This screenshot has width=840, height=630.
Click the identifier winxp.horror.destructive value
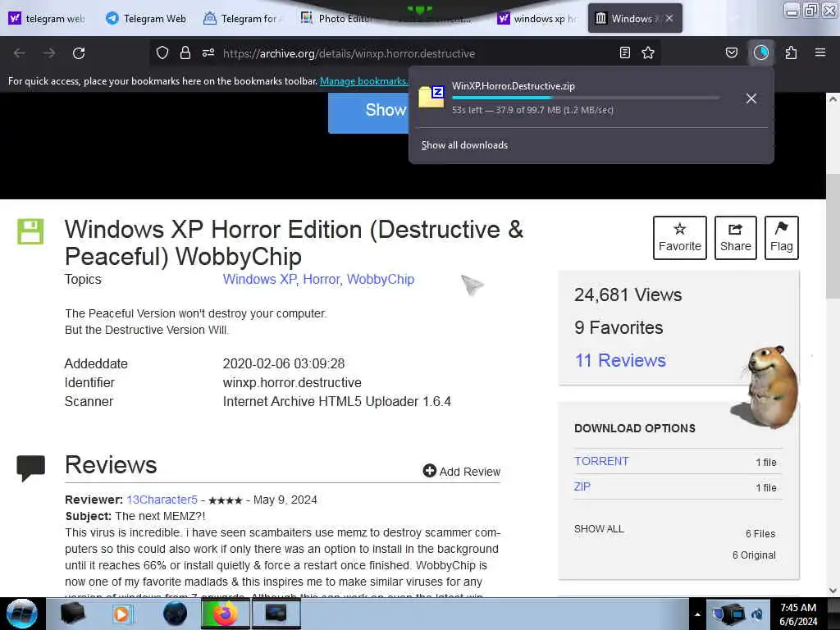[x=292, y=382]
